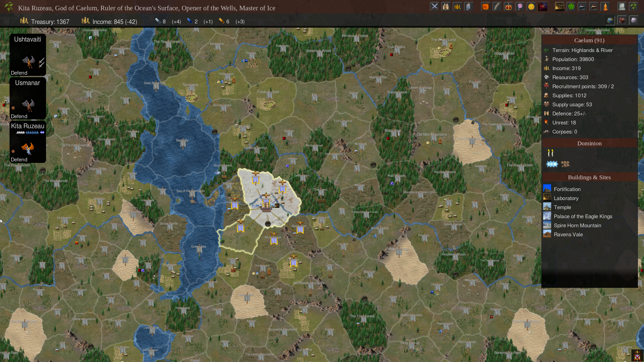Click Spire Horn Mountain site entry
Screen dimensions: 644x362
[x=577, y=225]
